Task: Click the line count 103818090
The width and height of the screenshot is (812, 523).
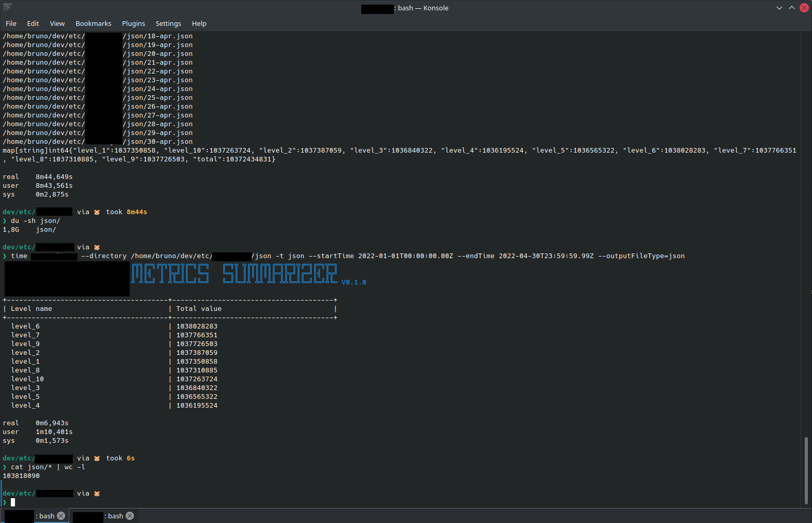Action: tap(21, 476)
